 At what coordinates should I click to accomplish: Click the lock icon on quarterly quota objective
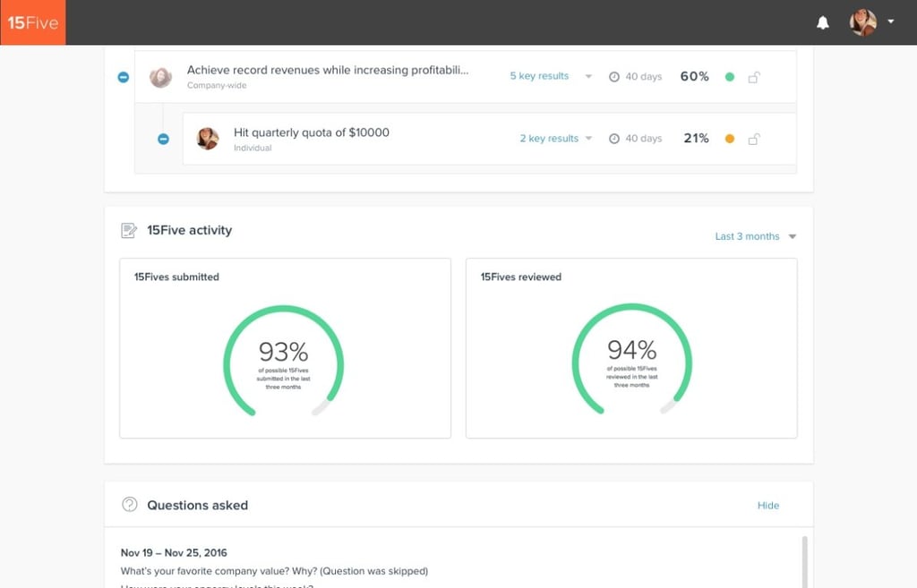[753, 139]
